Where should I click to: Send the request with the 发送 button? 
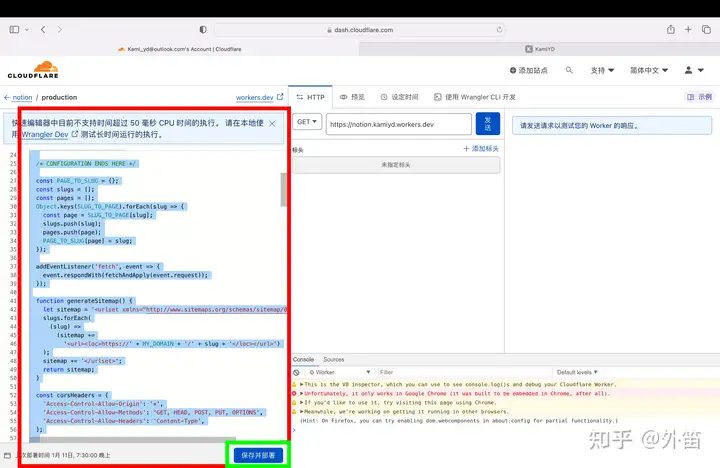[488, 124]
